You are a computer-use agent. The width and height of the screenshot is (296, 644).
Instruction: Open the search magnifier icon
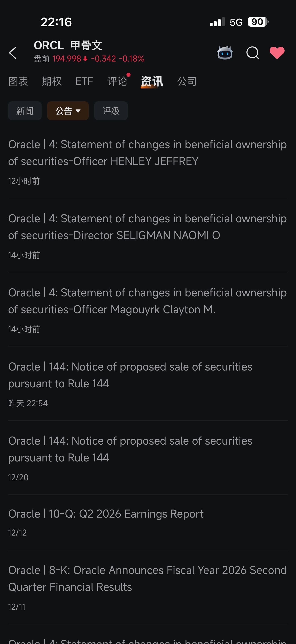pos(252,53)
